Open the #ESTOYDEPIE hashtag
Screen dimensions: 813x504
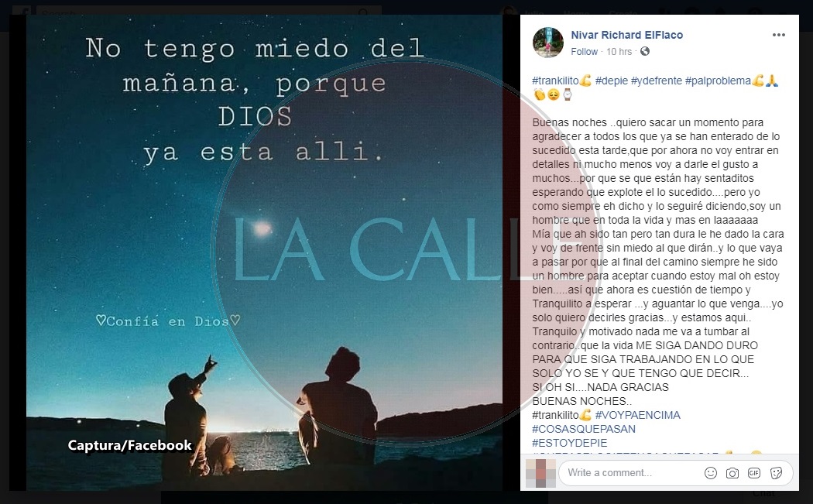[x=570, y=443]
